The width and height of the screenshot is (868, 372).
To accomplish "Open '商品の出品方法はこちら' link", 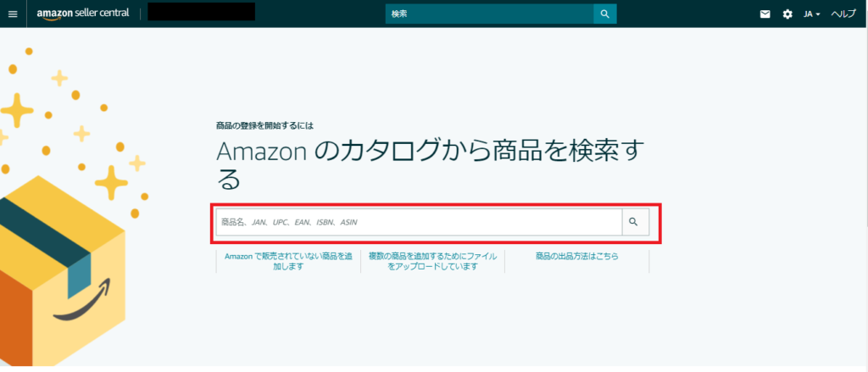I will click(576, 256).
